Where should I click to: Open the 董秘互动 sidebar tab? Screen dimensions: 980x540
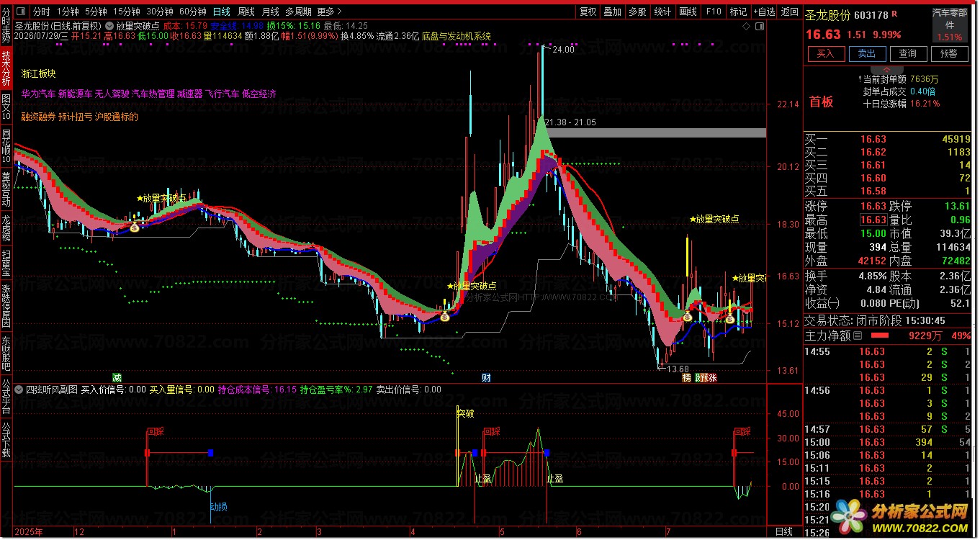[x=6, y=189]
